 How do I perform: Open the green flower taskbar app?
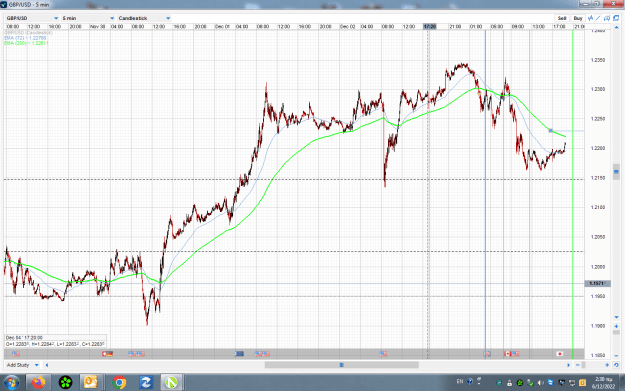[x=65, y=383]
